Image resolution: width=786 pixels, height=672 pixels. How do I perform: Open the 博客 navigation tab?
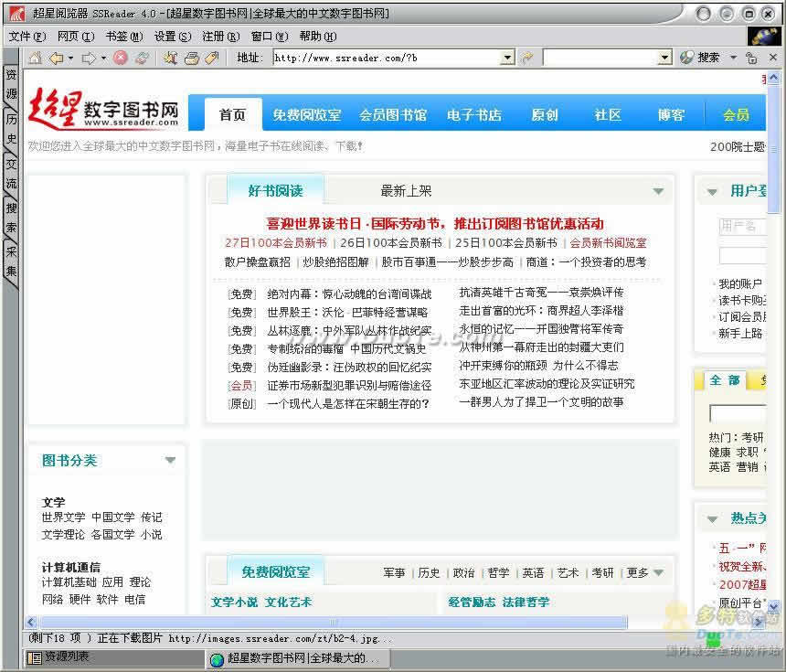[671, 115]
